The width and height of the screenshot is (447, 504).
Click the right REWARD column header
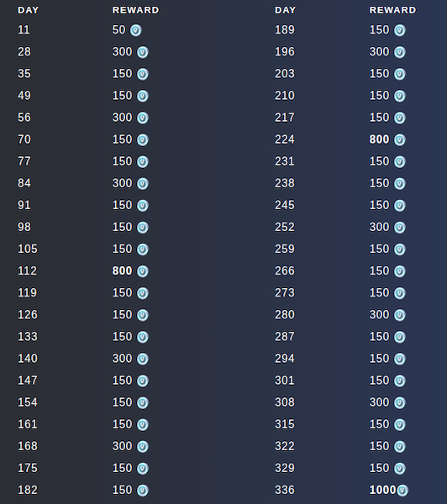click(x=392, y=10)
